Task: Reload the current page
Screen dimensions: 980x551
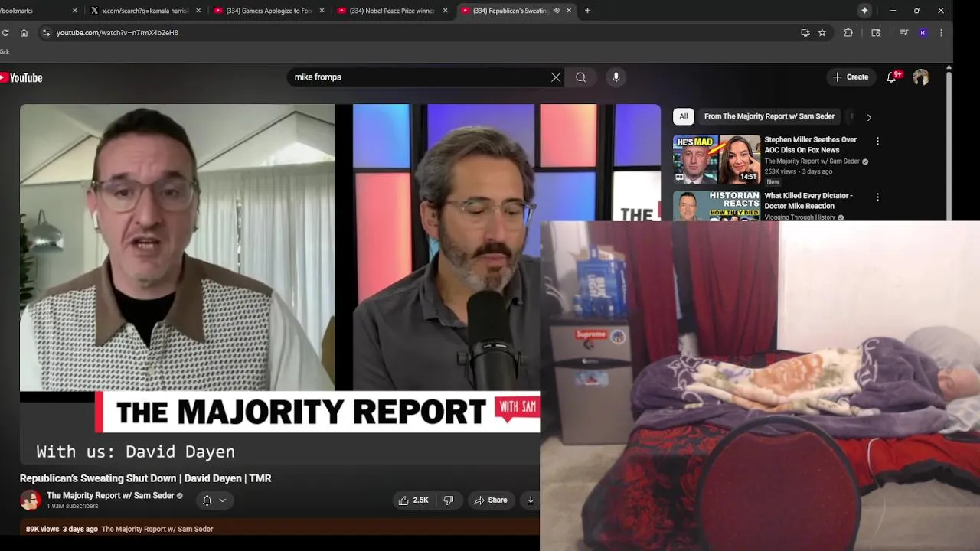Action: click(x=5, y=33)
